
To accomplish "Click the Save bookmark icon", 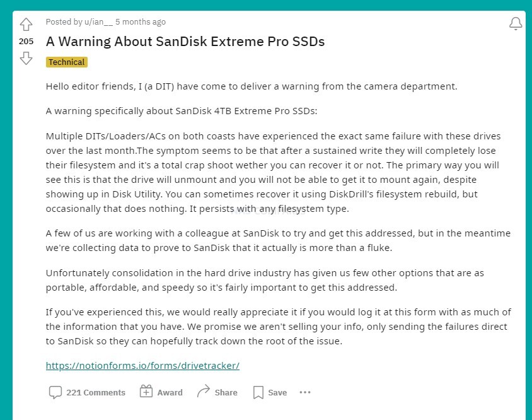I will (258, 392).
